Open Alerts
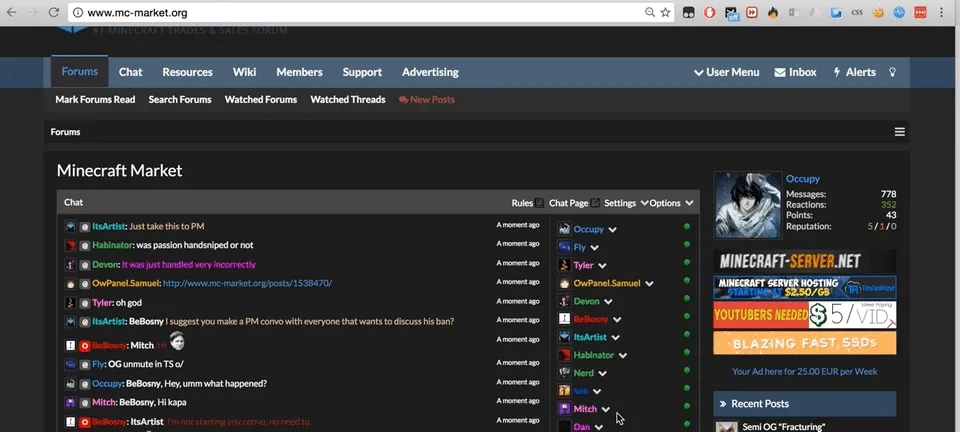This screenshot has height=432, width=960. pyautogui.click(x=855, y=72)
